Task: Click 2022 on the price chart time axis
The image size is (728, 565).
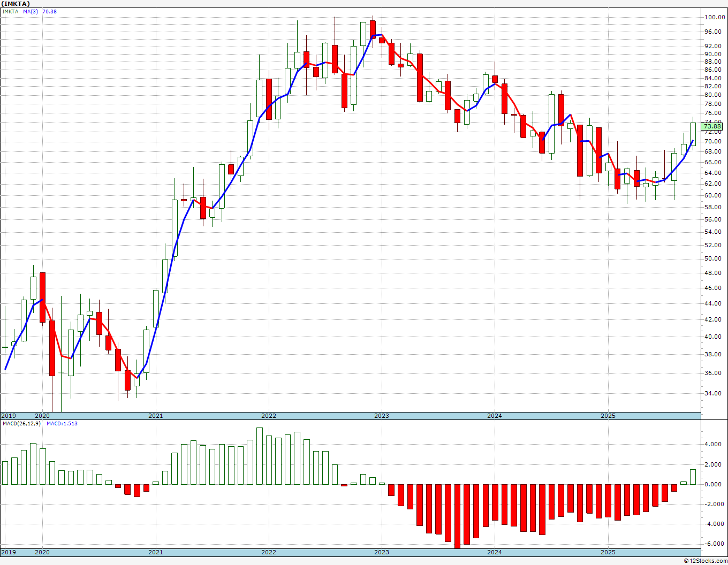Action: click(x=269, y=416)
